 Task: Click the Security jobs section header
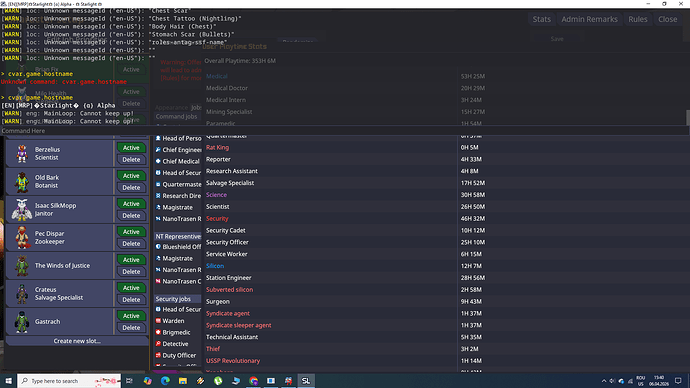[x=178, y=299]
